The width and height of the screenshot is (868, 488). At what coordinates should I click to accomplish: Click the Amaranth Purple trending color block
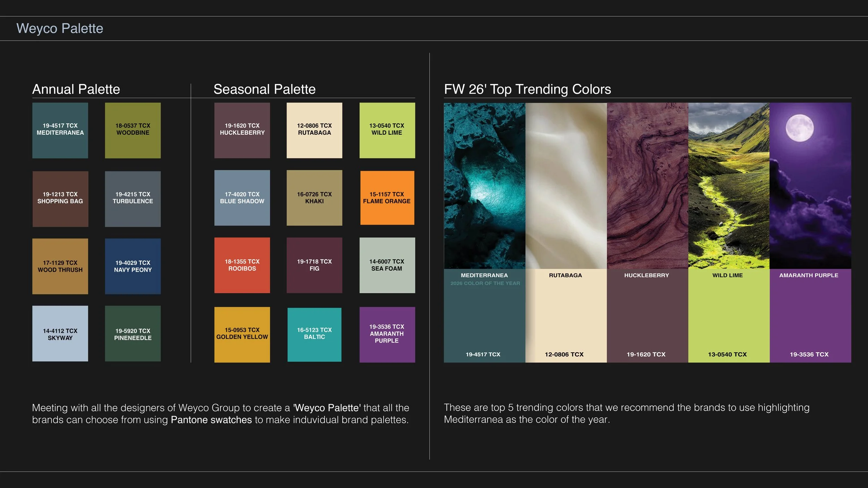[810, 316]
